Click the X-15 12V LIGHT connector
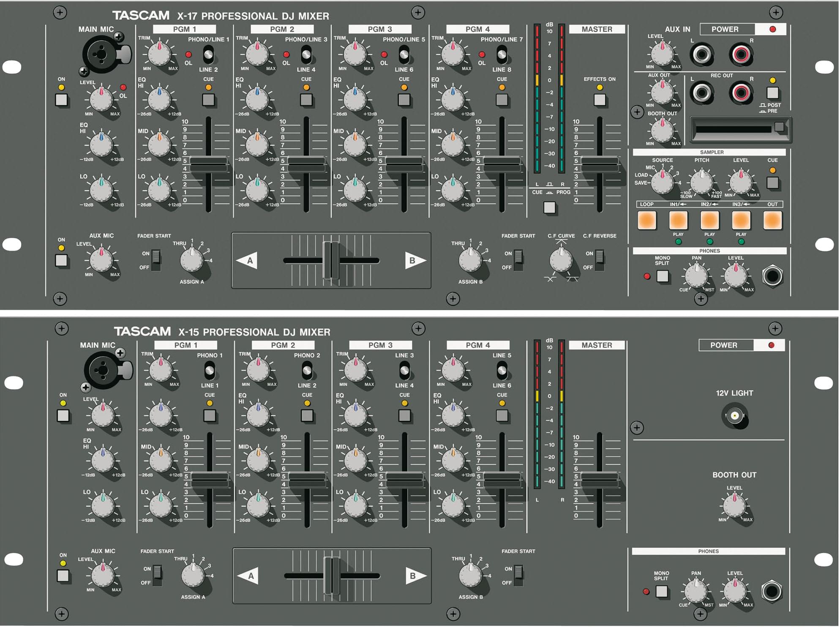The height and width of the screenshot is (627, 840). tap(735, 416)
